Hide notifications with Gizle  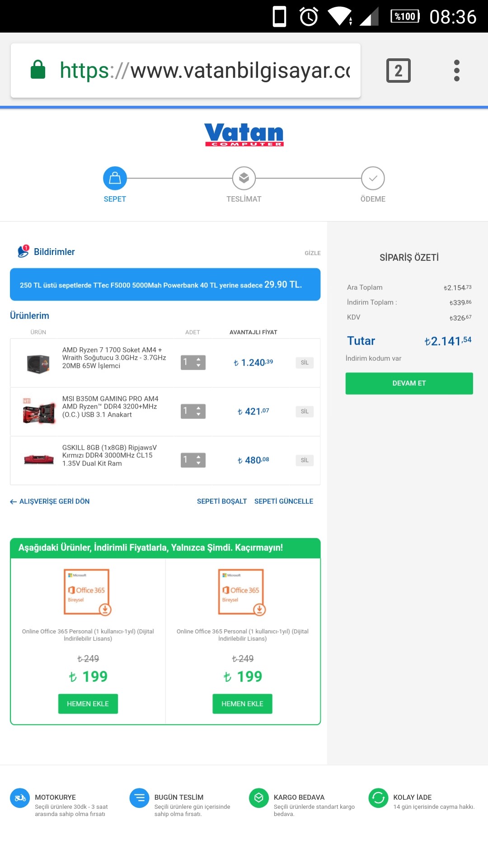point(312,253)
